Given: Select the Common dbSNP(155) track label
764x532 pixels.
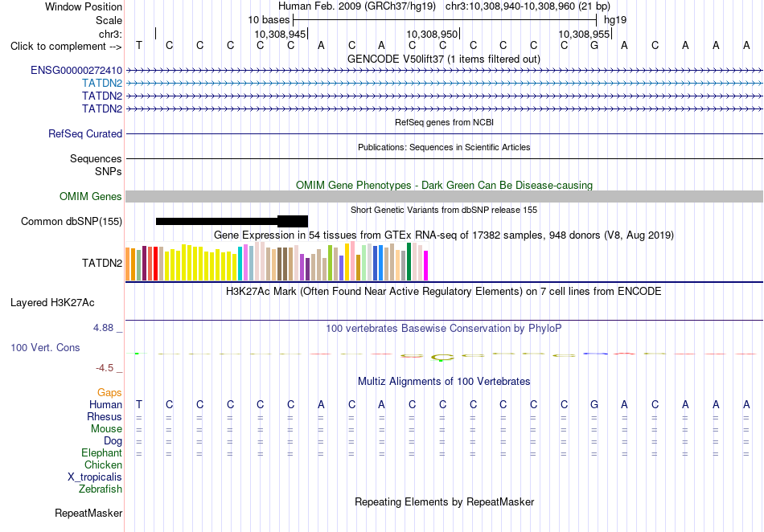Looking at the screenshot, I should click(72, 222).
